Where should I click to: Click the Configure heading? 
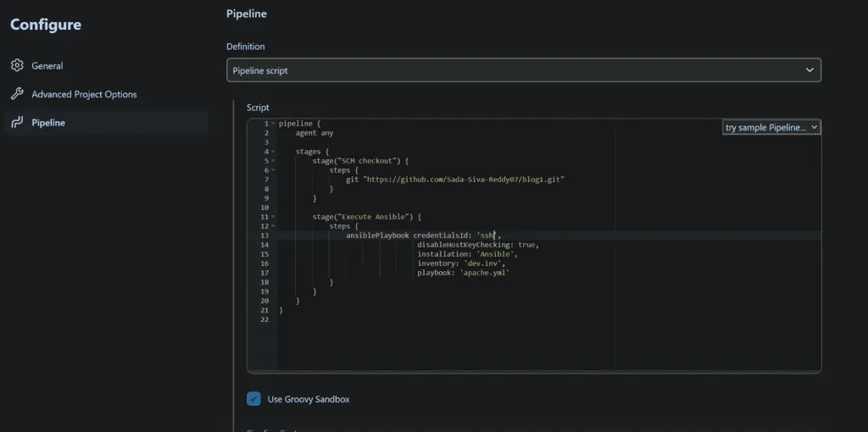(46, 25)
